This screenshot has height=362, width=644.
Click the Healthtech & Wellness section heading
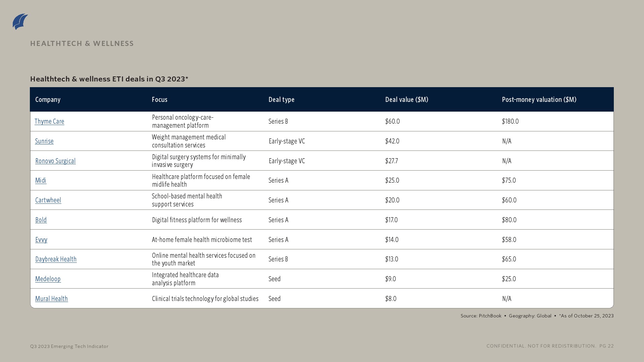(82, 44)
